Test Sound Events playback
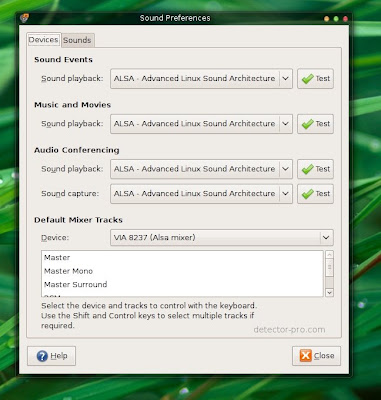This screenshot has height=400, width=381. point(315,79)
